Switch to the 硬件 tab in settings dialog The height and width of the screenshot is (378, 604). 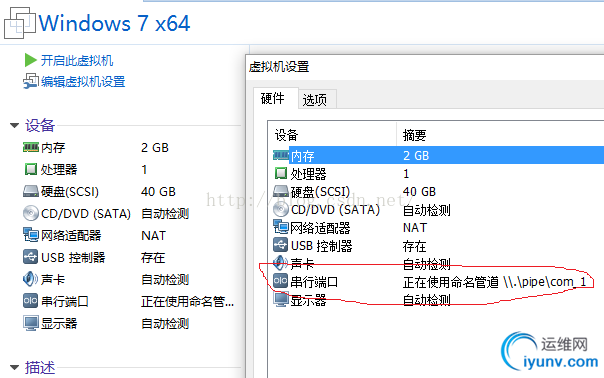click(273, 98)
